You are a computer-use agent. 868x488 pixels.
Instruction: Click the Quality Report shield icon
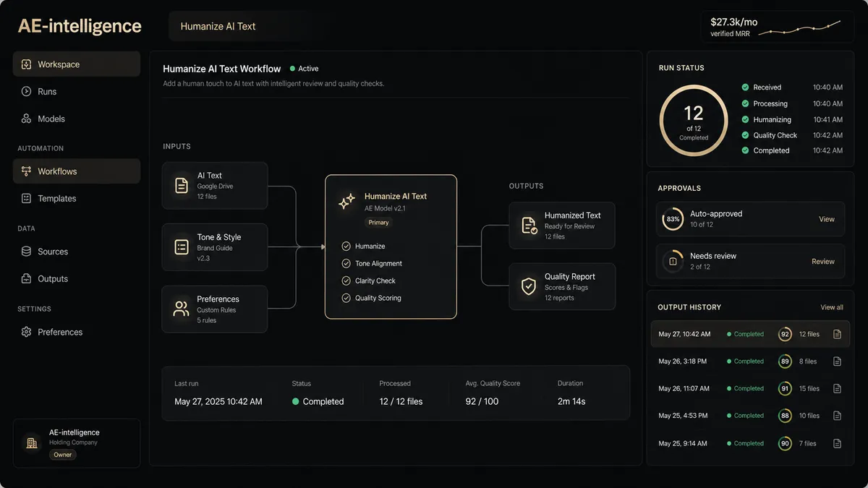pyautogui.click(x=529, y=286)
